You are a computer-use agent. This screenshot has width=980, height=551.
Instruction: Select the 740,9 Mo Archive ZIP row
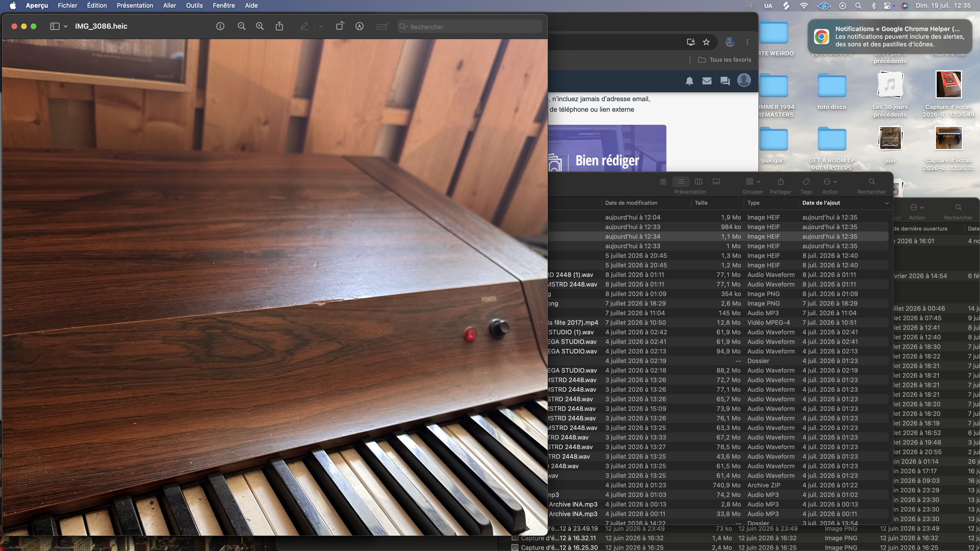pos(718,485)
